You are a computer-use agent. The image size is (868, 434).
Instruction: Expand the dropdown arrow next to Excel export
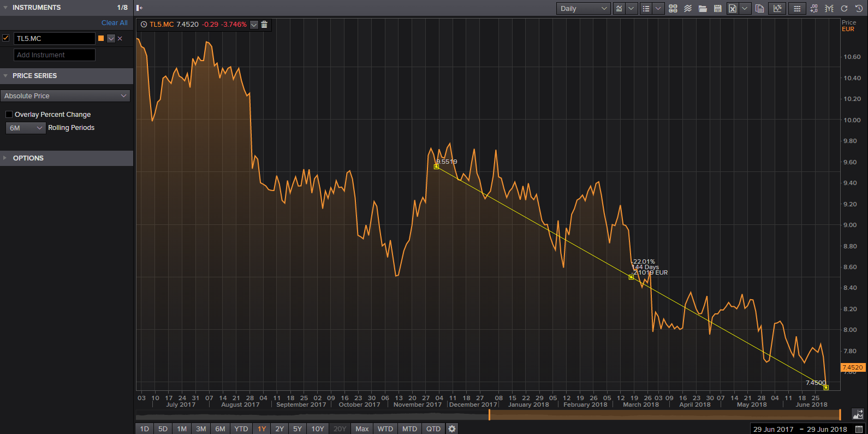pos(745,8)
